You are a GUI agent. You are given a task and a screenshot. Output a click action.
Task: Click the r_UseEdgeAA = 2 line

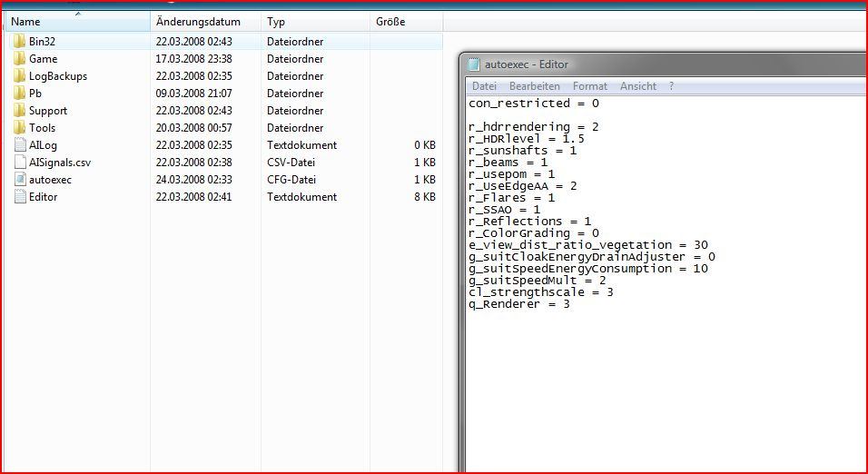coord(523,185)
